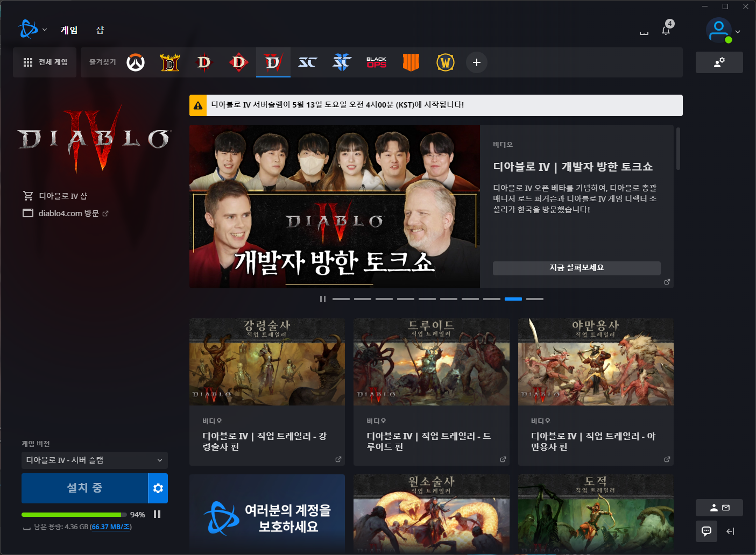Click external link icon on 강령술사 card
Image resolution: width=756 pixels, height=555 pixels.
point(338,459)
